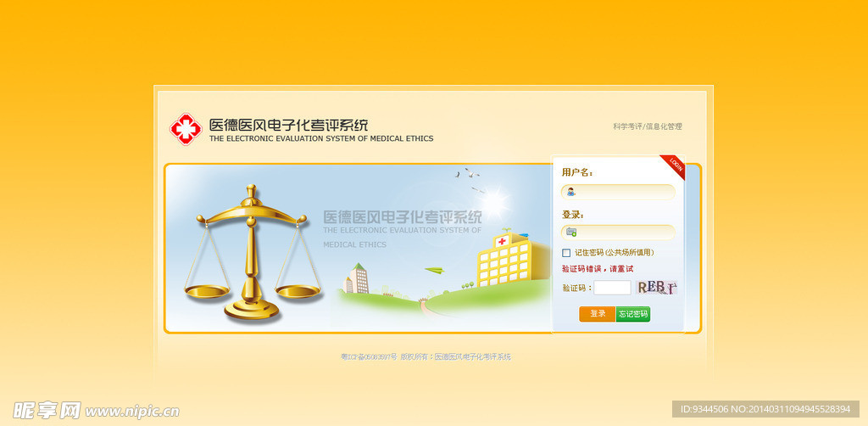
Task: Click the header title 医德医风电子化考评系统
Action: 288,125
